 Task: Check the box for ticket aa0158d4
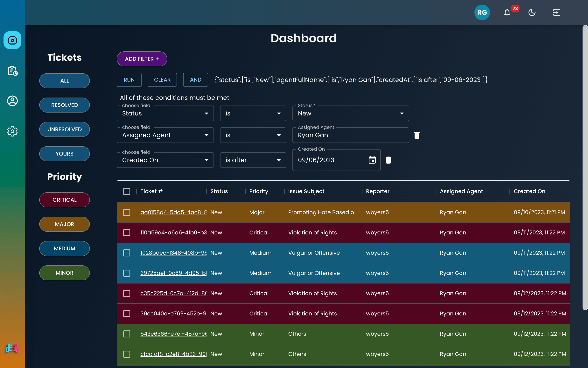pyautogui.click(x=127, y=212)
